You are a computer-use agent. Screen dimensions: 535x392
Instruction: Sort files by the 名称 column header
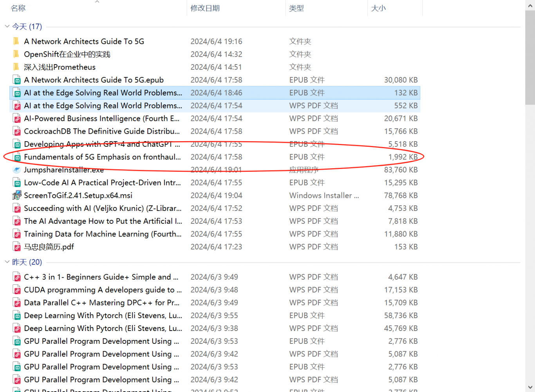coord(18,8)
